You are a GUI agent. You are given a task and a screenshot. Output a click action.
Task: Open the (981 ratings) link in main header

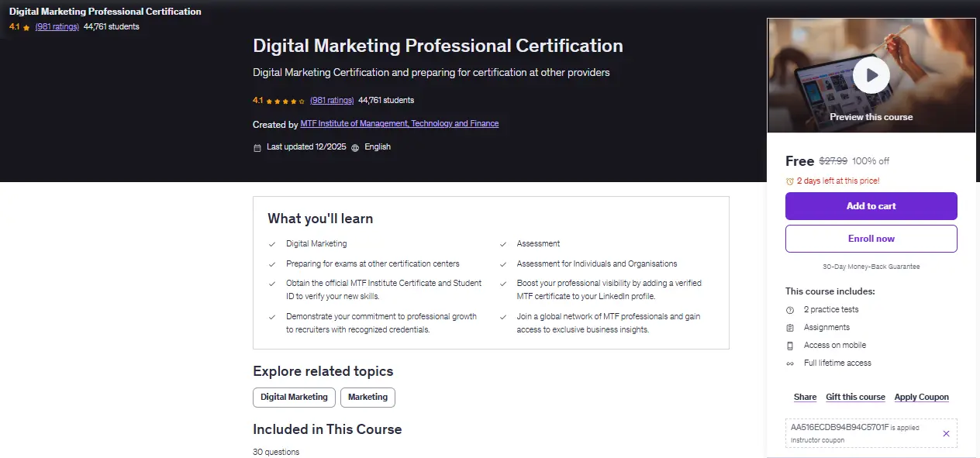tap(332, 101)
